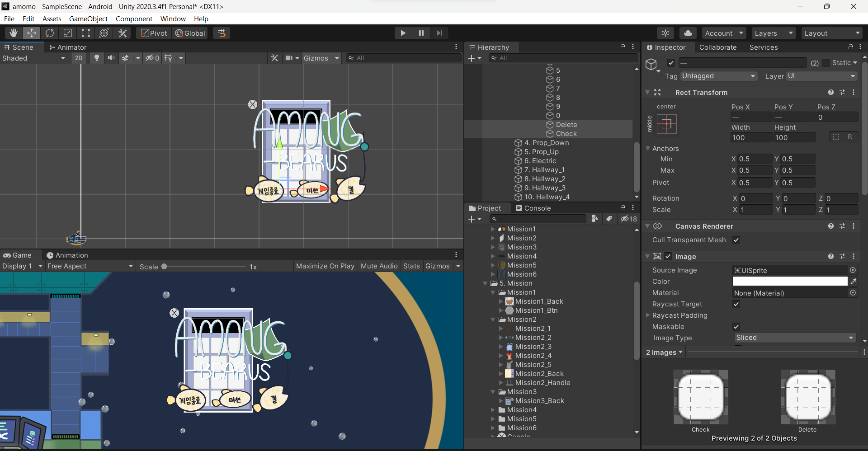
Task: Switch to the Animator tab
Action: click(67, 47)
